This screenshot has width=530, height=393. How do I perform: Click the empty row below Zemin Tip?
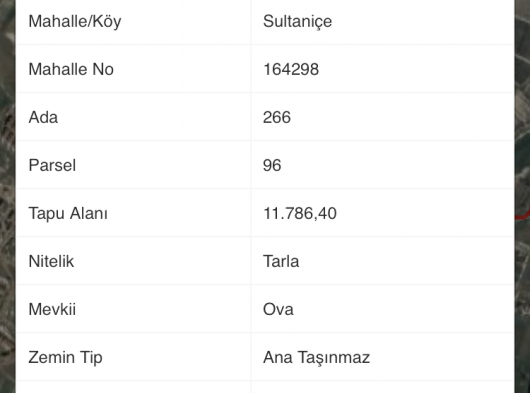coord(265,387)
